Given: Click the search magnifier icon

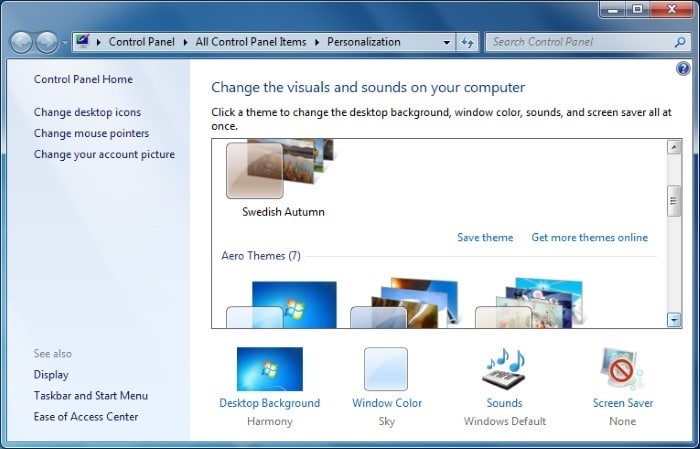Looking at the screenshot, I should (x=680, y=42).
